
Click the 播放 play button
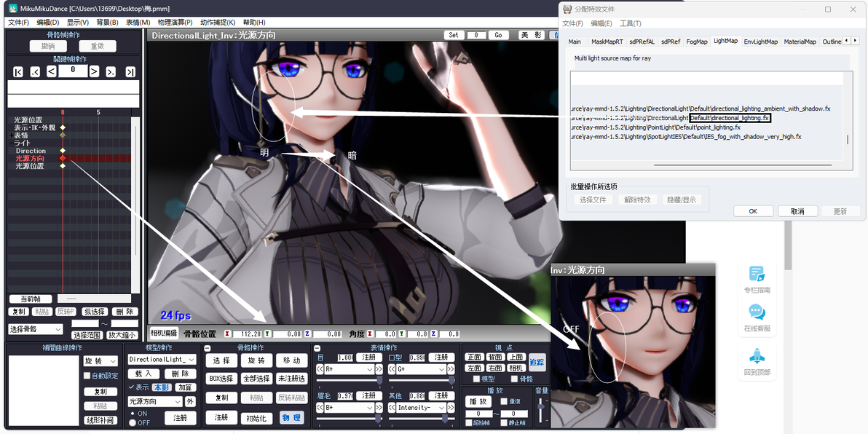pyautogui.click(x=478, y=401)
